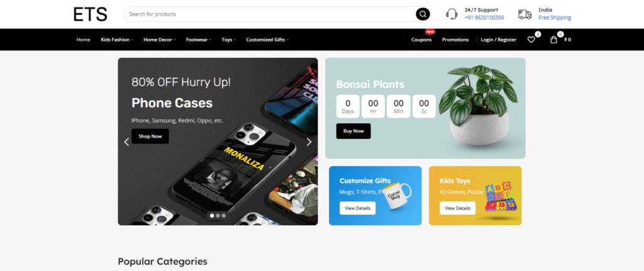
Task: Open the shopping bag cart icon
Action: click(553, 40)
